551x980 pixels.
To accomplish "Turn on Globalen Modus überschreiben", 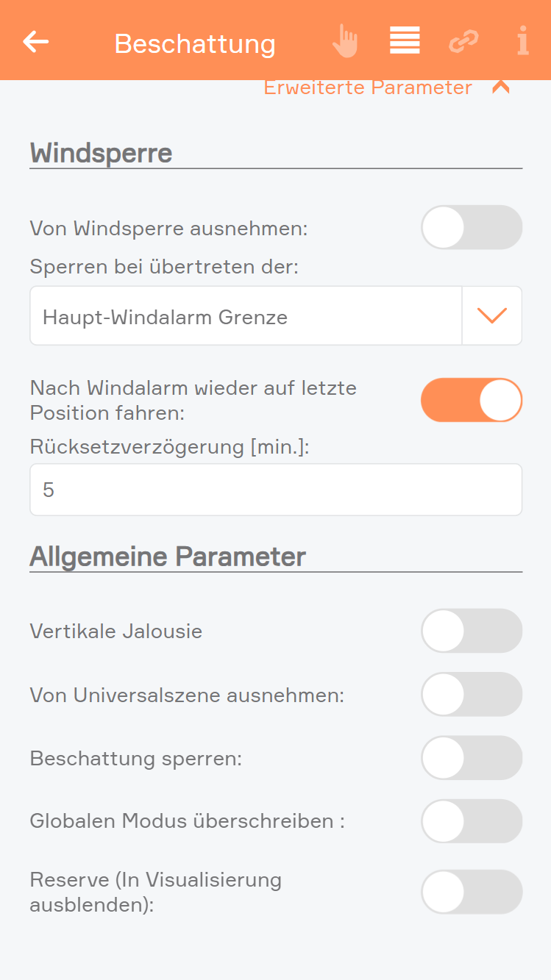I will 472,821.
